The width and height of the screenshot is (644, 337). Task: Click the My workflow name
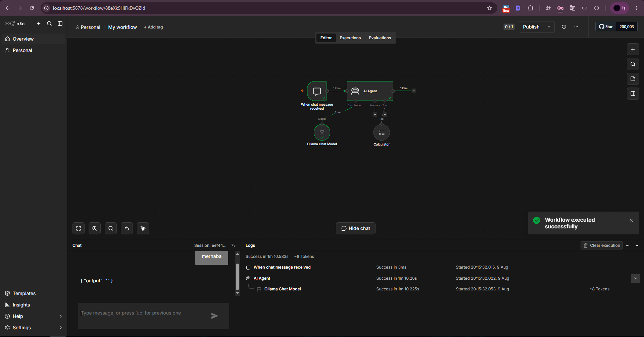(122, 27)
